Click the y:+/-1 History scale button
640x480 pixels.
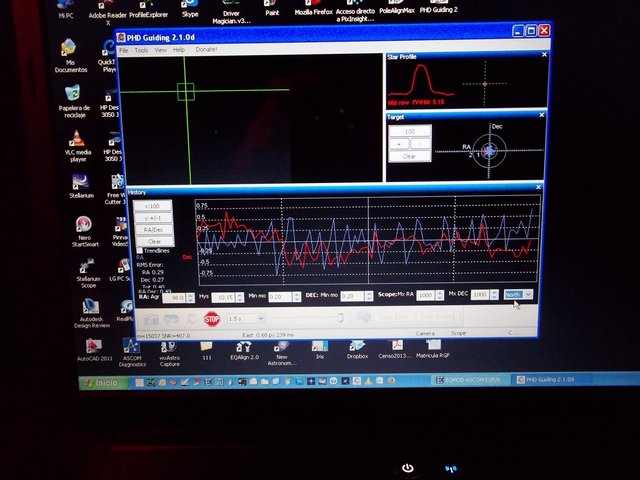tap(153, 218)
